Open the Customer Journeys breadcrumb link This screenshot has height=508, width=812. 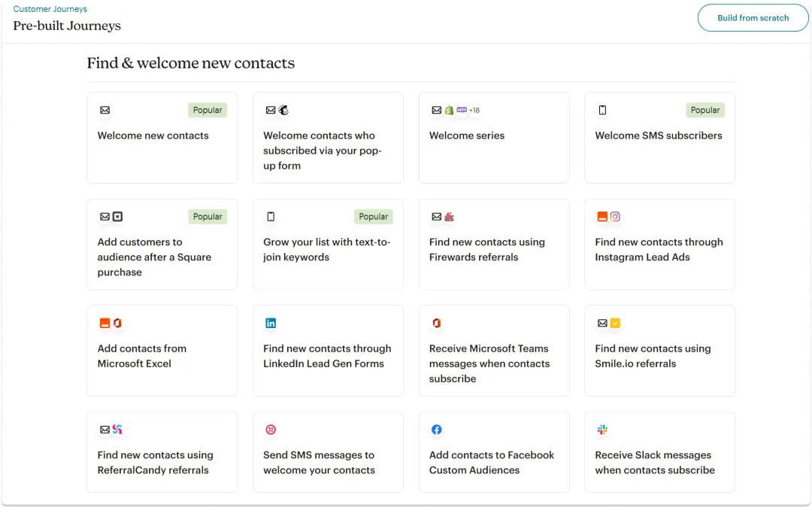(50, 9)
